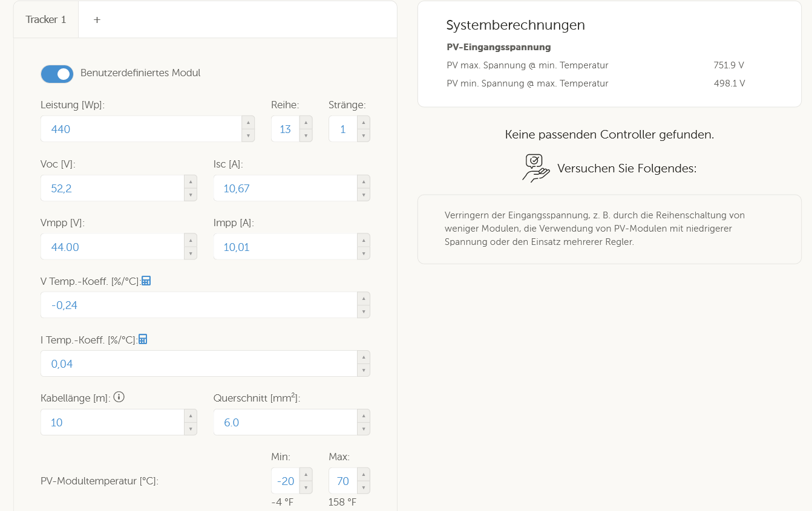The image size is (812, 511).
Task: Focus the Querschnitt input field
Action: [286, 422]
